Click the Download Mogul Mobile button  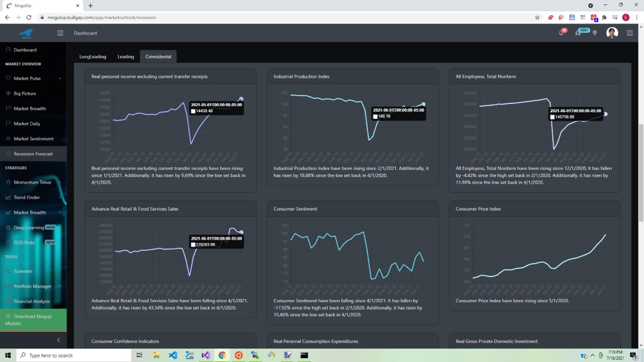tap(34, 320)
